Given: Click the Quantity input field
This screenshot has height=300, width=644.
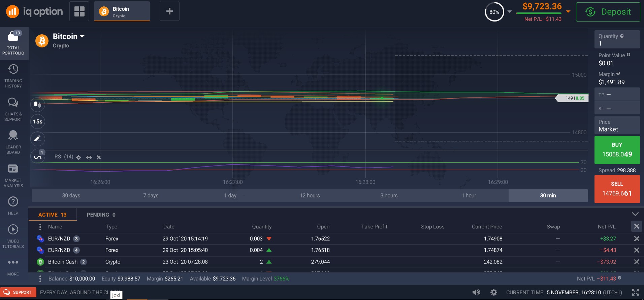Looking at the screenshot, I should tap(617, 39).
